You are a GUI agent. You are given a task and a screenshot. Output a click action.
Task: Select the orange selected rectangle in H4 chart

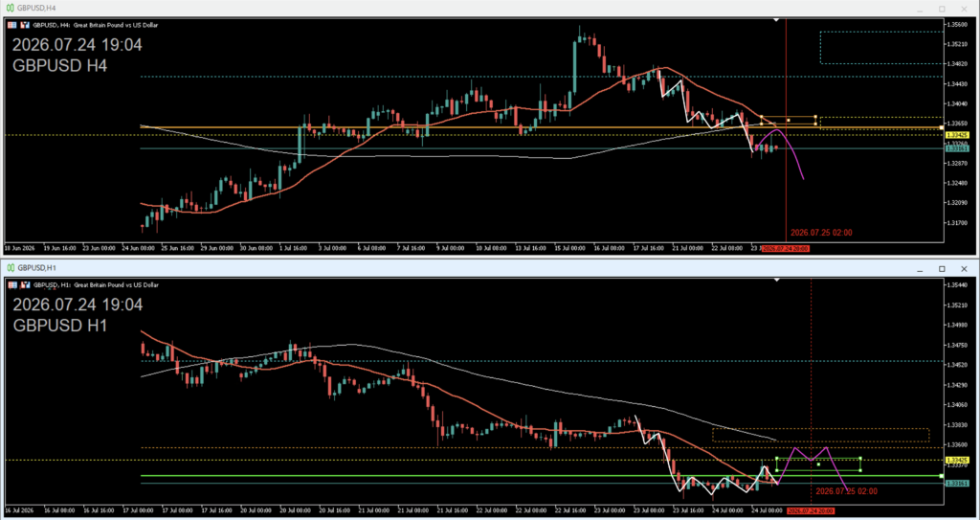coord(789,120)
